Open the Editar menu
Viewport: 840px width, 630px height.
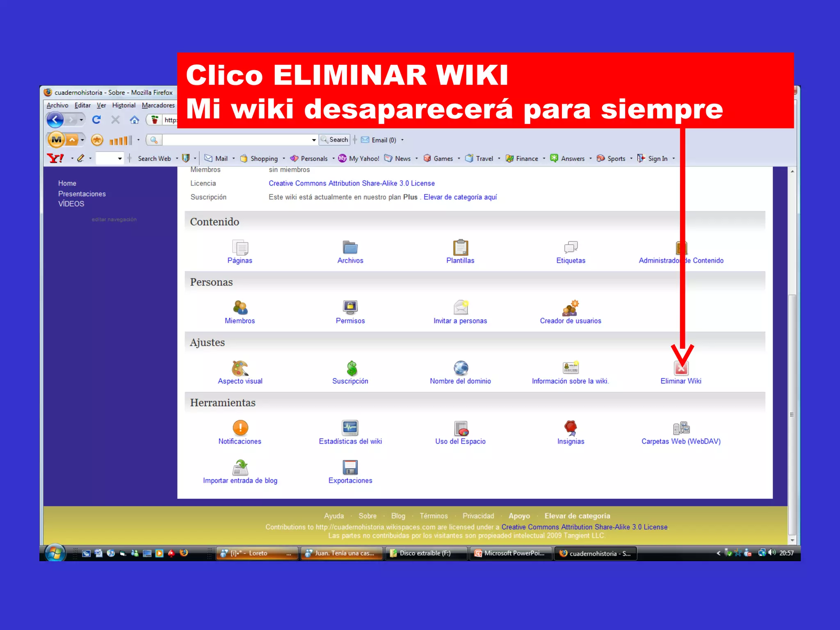pos(82,105)
